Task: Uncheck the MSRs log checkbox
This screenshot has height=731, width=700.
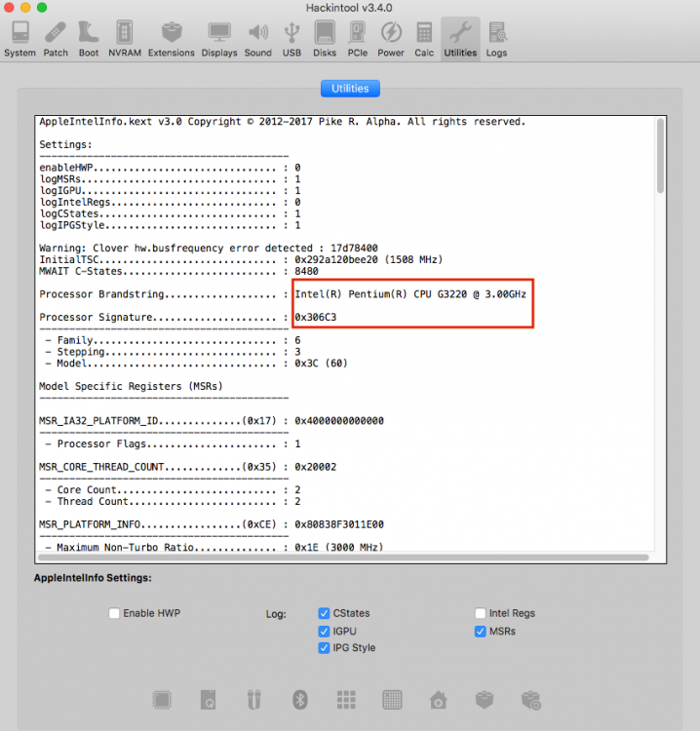Action: (x=480, y=632)
